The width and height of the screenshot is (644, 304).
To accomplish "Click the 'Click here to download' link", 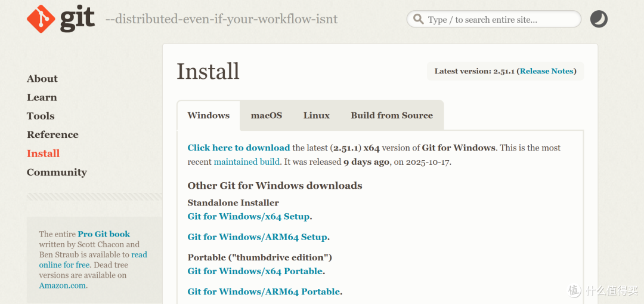I will pyautogui.click(x=239, y=148).
